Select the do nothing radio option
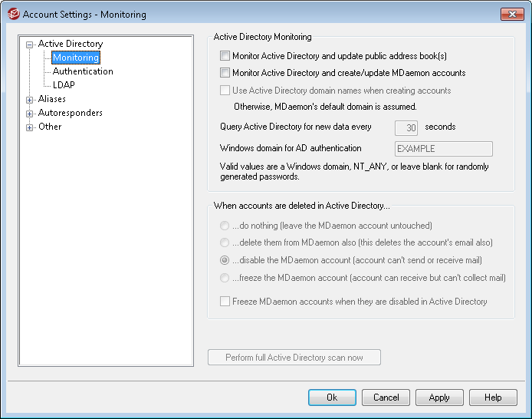532x419 pixels. tap(224, 226)
